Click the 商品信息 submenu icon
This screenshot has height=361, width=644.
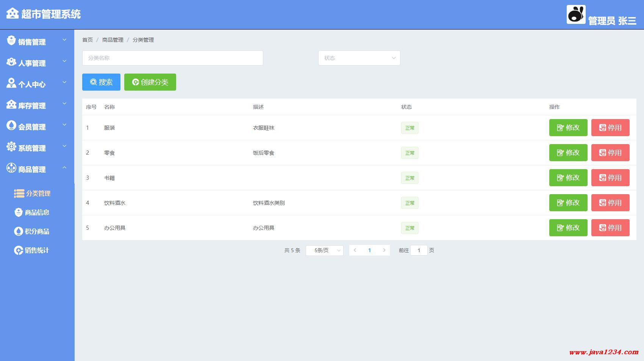19,212
